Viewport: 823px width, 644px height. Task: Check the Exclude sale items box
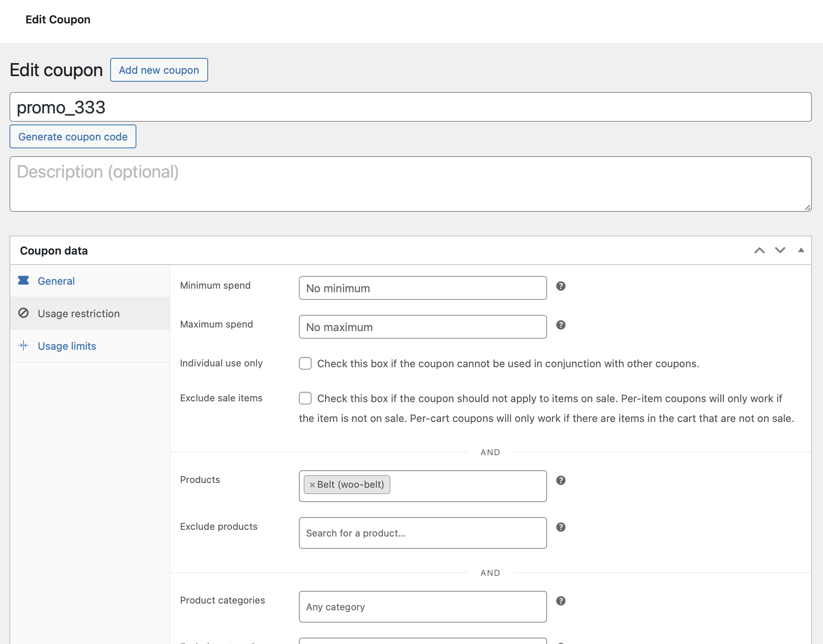(305, 398)
